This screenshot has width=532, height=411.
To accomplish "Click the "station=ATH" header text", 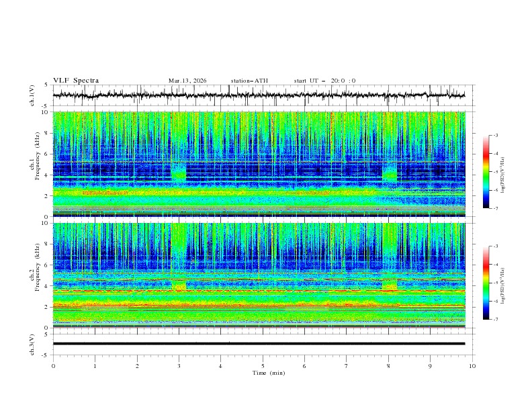I will [x=249, y=81].
